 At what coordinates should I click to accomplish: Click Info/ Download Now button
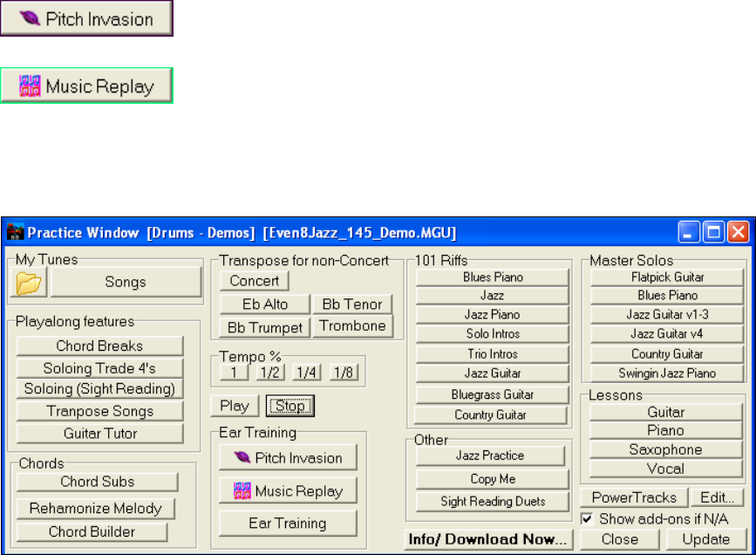coord(488,539)
